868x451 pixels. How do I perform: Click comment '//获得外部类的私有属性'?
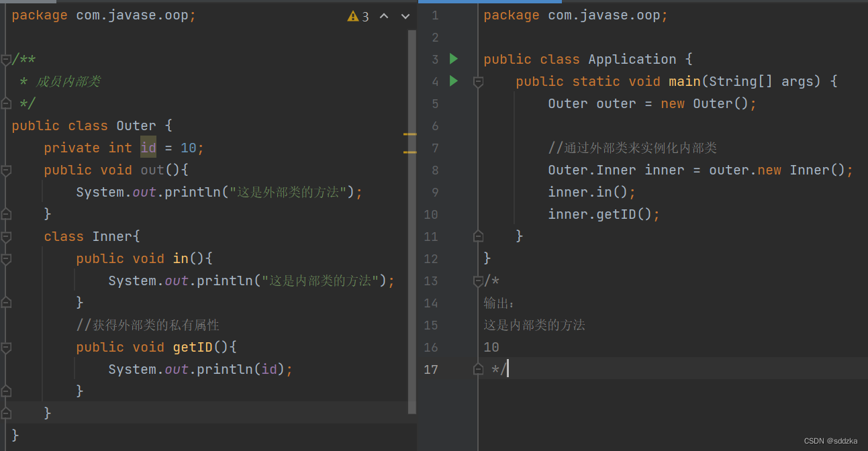click(148, 325)
